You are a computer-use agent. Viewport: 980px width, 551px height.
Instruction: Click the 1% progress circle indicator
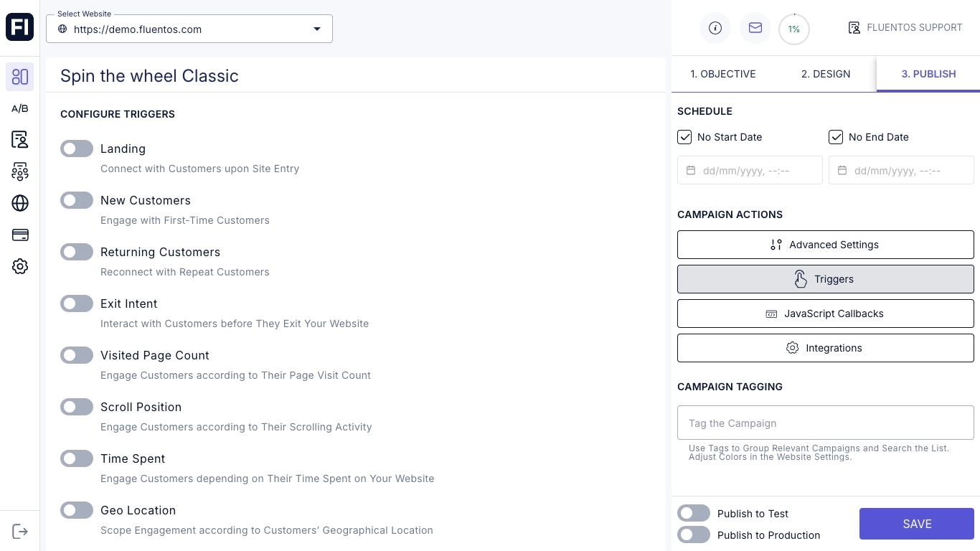793,29
